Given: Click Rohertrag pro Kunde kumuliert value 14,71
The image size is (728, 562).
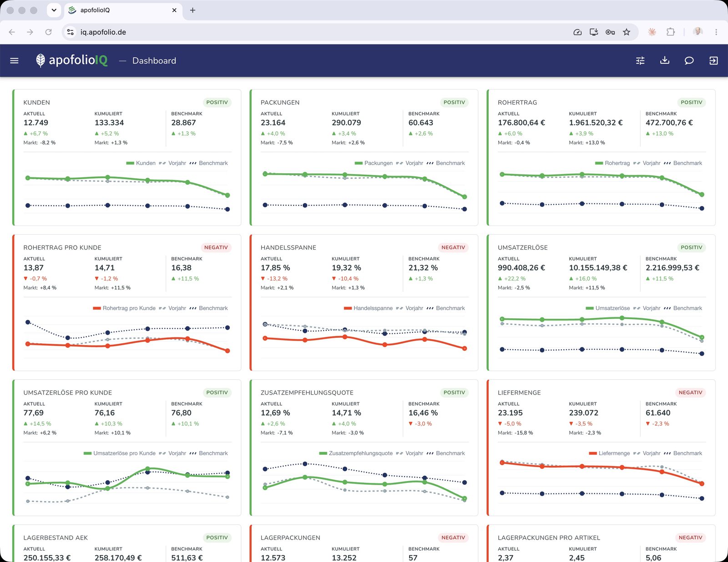Looking at the screenshot, I should pos(105,268).
